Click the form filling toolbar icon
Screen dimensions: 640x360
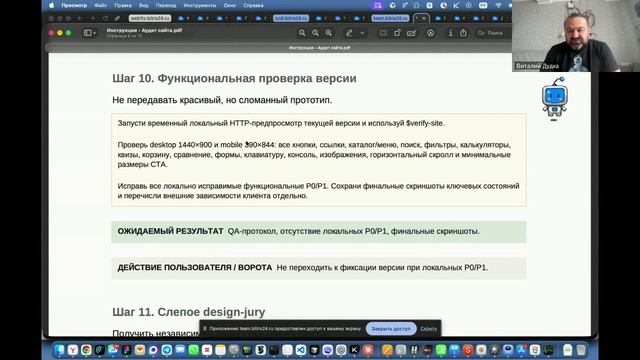click(x=411, y=33)
